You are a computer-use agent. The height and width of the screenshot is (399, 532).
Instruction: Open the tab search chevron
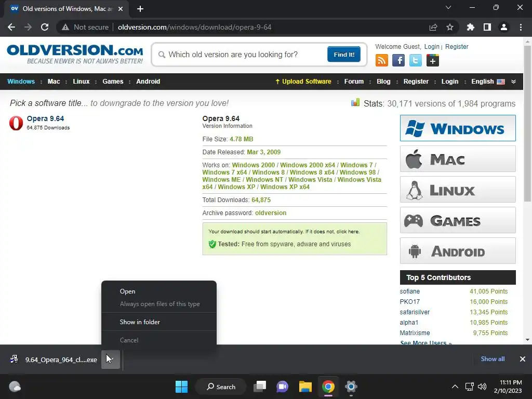tap(448, 7)
